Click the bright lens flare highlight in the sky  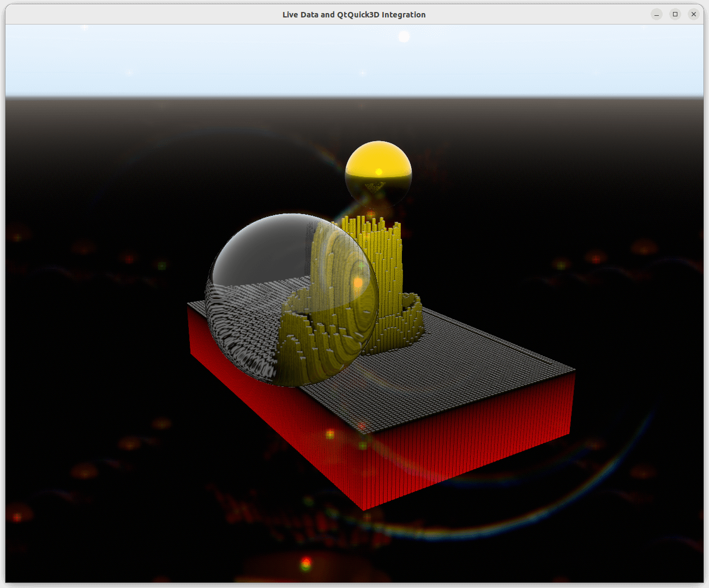click(404, 37)
